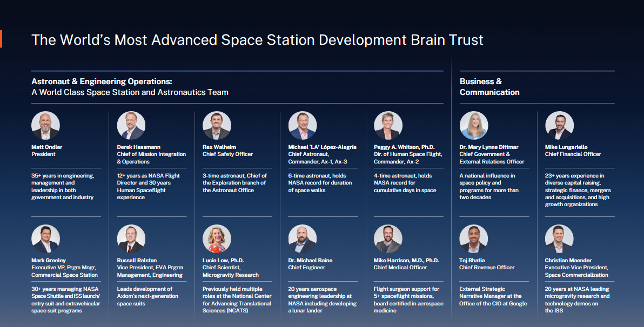Click Rex Walheim's headshot photo
The image size is (644, 327).
point(217,125)
